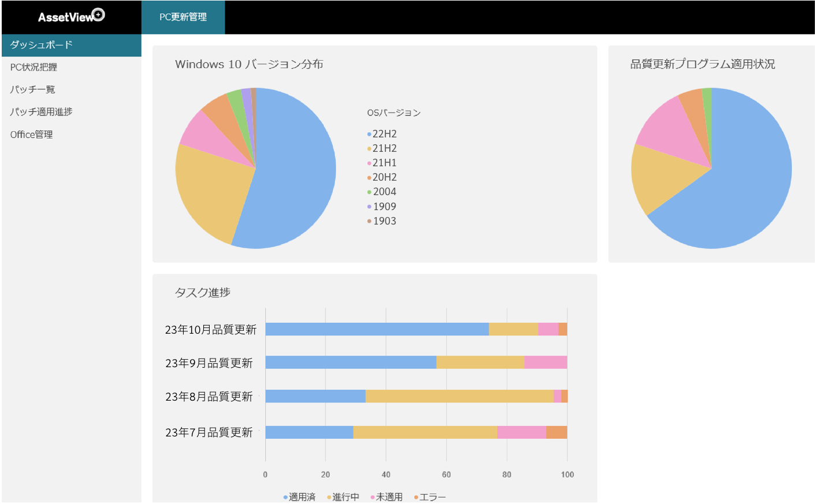Viewport: 815px width, 504px height.
Task: Click the 21H1 legend entry
Action: [x=382, y=163]
